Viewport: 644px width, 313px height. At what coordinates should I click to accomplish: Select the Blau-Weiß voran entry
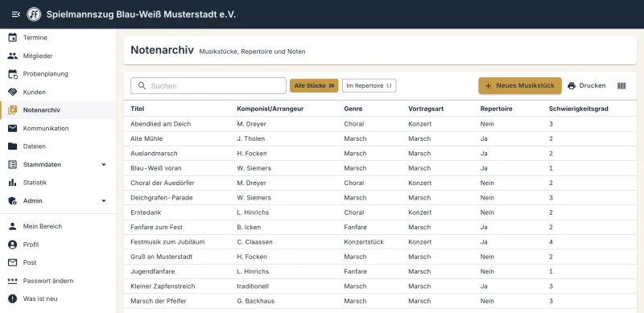[x=380, y=168]
